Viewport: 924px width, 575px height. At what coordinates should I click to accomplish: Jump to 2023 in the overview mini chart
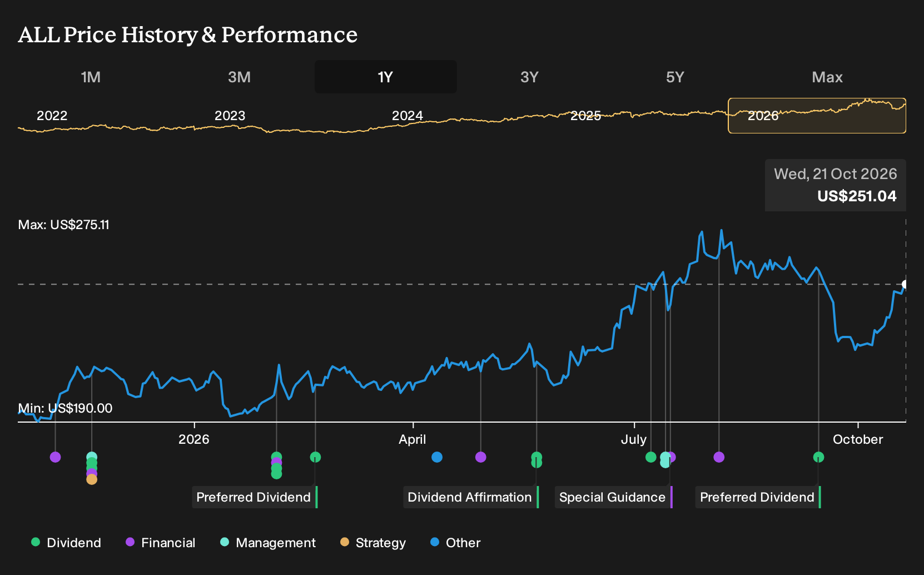[x=230, y=116]
